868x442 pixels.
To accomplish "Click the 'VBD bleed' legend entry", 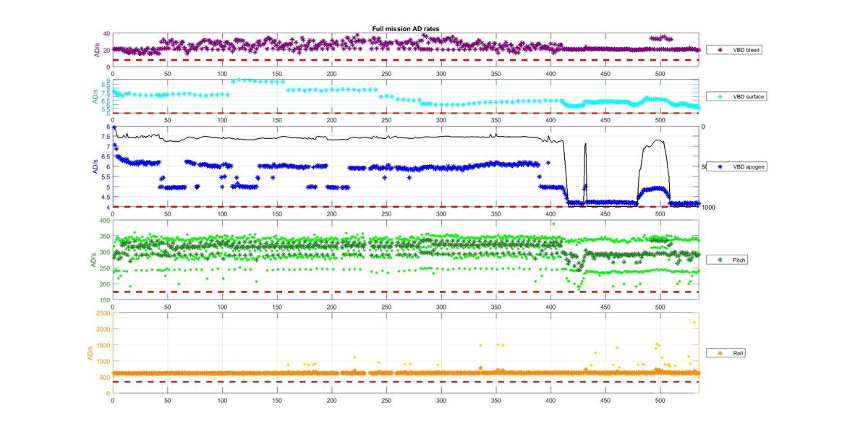I will click(736, 50).
